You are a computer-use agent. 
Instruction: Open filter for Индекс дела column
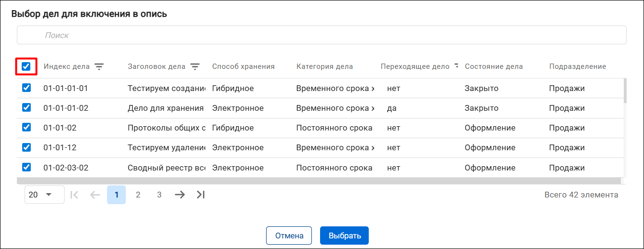pyautogui.click(x=99, y=66)
